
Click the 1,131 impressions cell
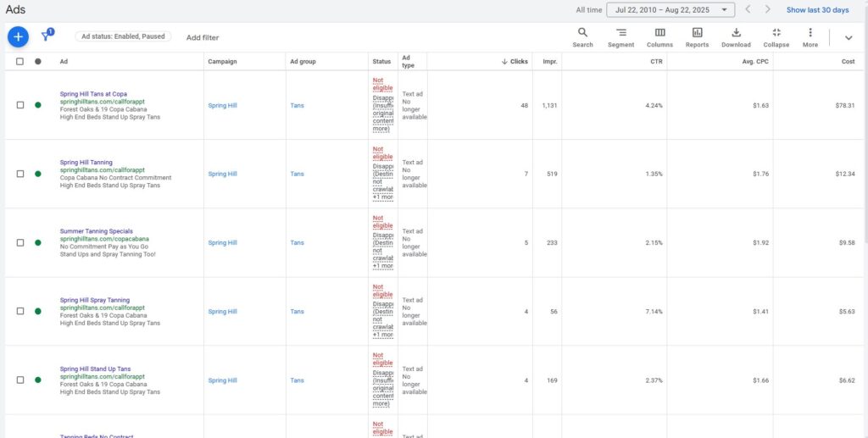pyautogui.click(x=549, y=105)
